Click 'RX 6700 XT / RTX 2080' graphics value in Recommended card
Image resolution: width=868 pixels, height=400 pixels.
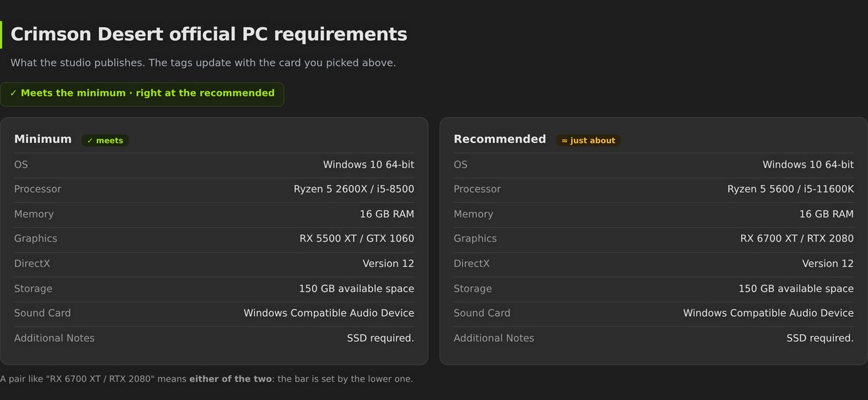click(797, 239)
